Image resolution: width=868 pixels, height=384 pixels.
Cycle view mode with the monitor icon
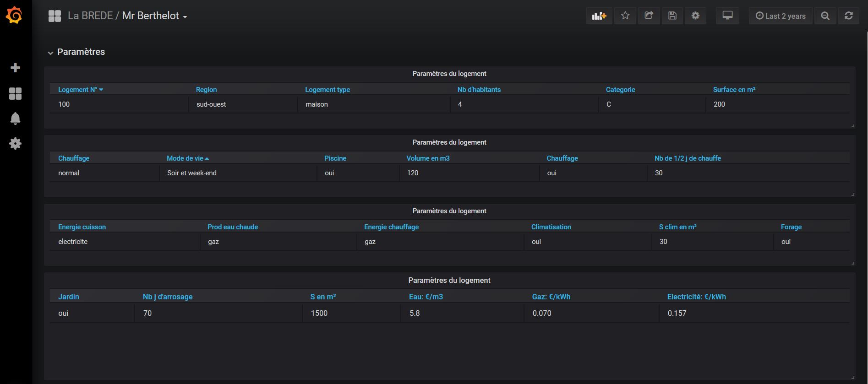(727, 16)
